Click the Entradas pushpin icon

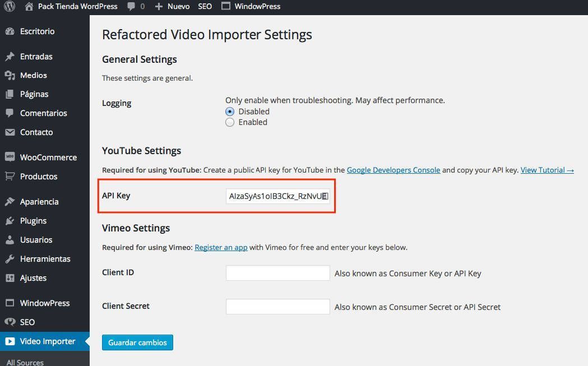pyautogui.click(x=10, y=57)
